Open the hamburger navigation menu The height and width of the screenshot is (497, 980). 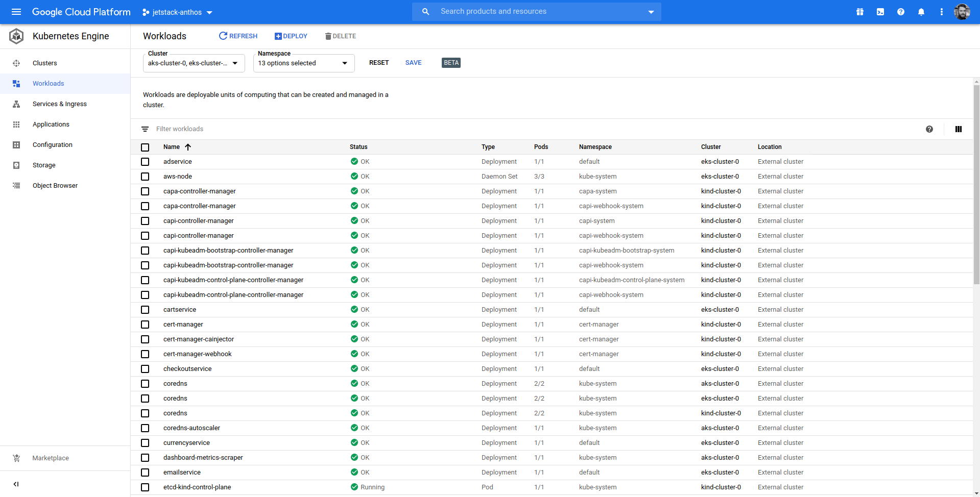(x=16, y=11)
